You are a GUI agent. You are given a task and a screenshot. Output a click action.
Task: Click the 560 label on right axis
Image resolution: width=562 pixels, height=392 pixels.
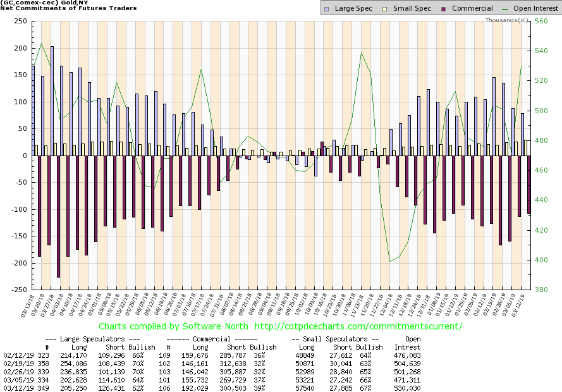pyautogui.click(x=541, y=21)
